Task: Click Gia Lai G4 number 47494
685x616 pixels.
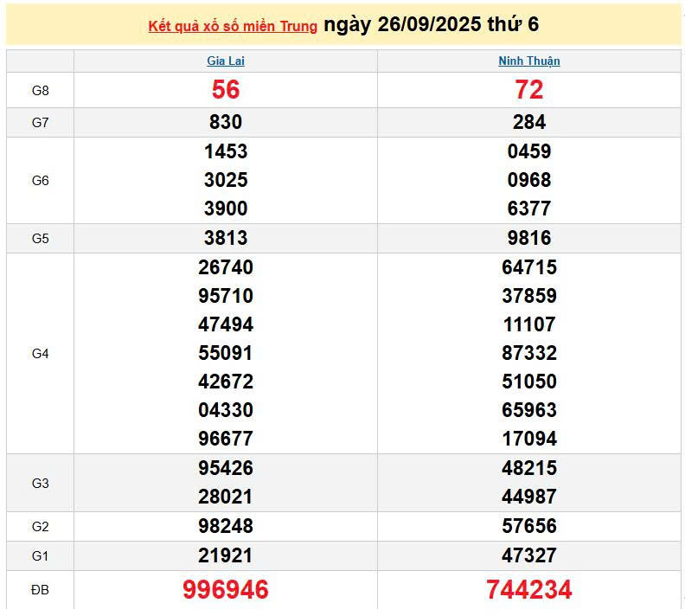Action: pyautogui.click(x=226, y=324)
